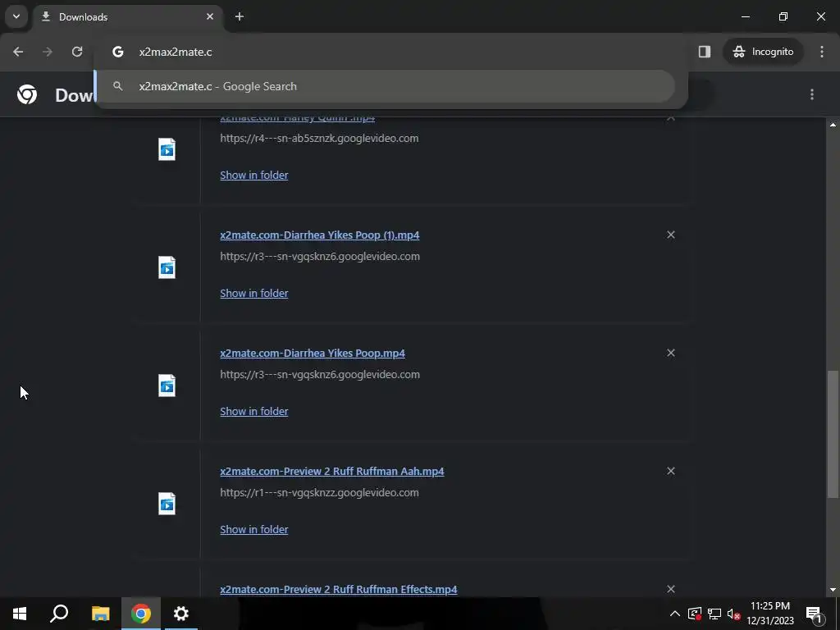Image resolution: width=840 pixels, height=630 pixels.
Task: Open File Explorer from taskbar
Action: [x=100, y=614]
